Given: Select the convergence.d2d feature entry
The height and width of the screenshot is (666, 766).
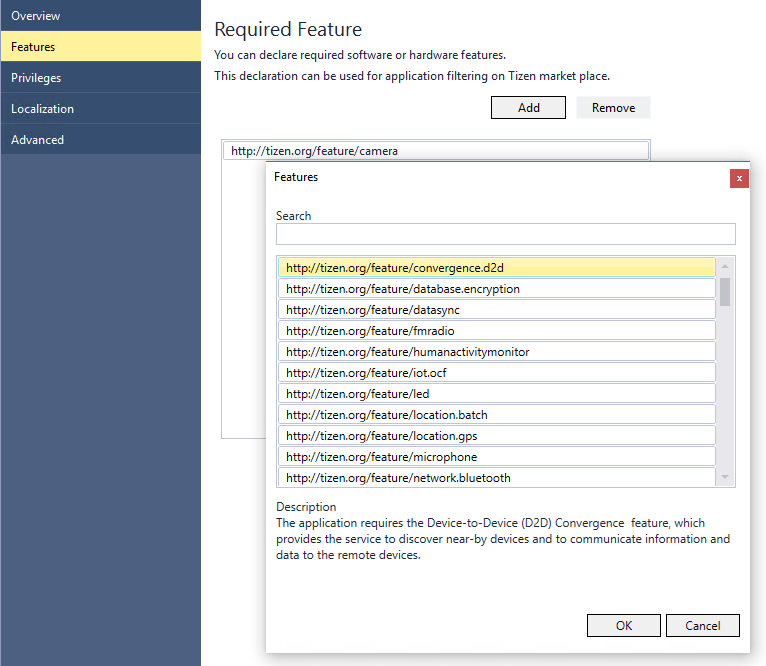Looking at the screenshot, I should coord(497,268).
